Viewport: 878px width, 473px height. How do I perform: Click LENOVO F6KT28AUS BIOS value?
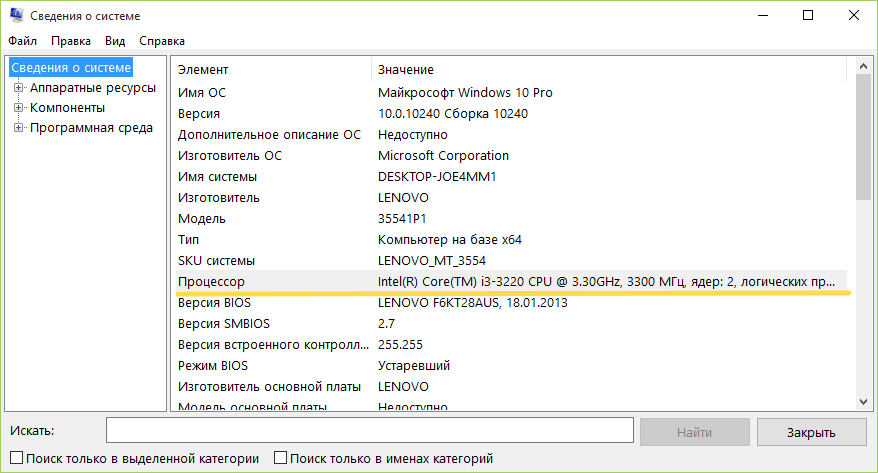coord(473,302)
